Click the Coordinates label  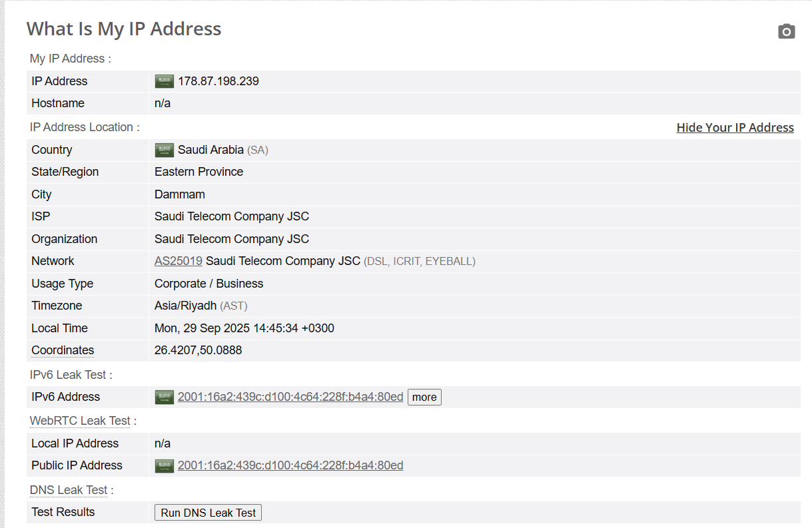tap(63, 350)
